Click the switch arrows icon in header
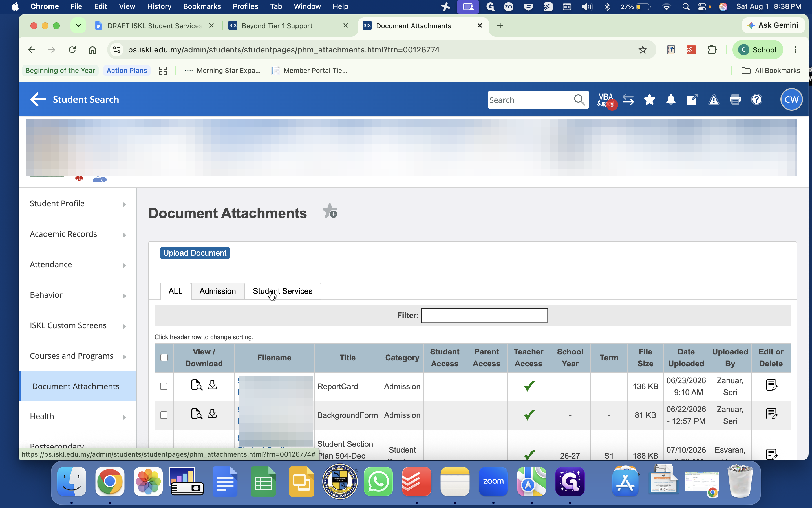Screen dimensions: 812x508 (x=628, y=99)
